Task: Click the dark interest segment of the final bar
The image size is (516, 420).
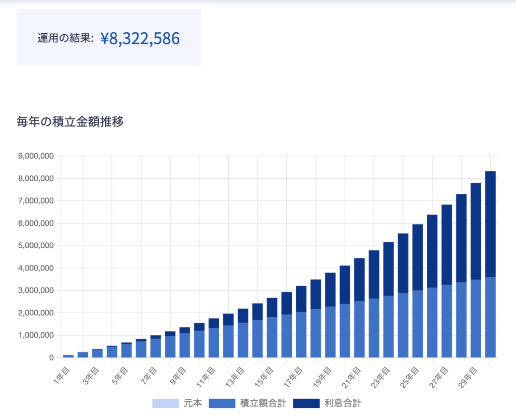Action: pyautogui.click(x=490, y=224)
